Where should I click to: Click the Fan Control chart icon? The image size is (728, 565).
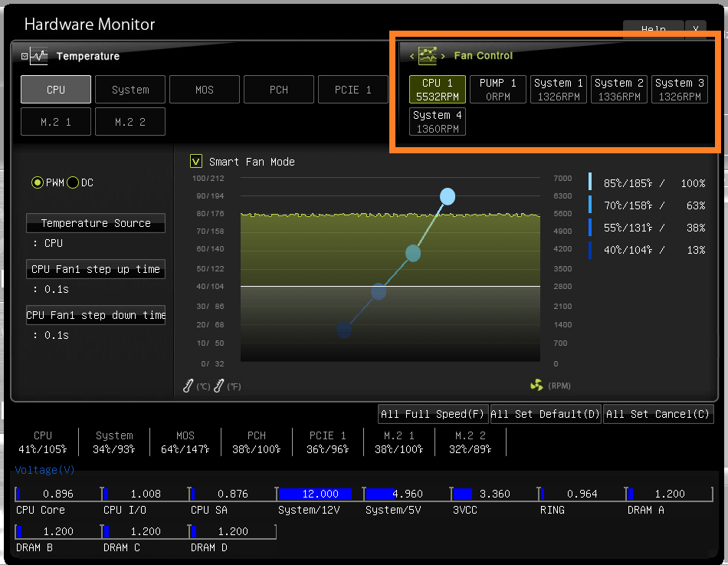click(427, 56)
